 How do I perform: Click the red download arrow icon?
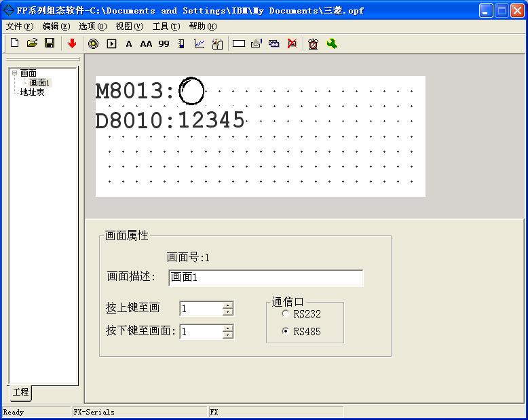click(x=72, y=43)
